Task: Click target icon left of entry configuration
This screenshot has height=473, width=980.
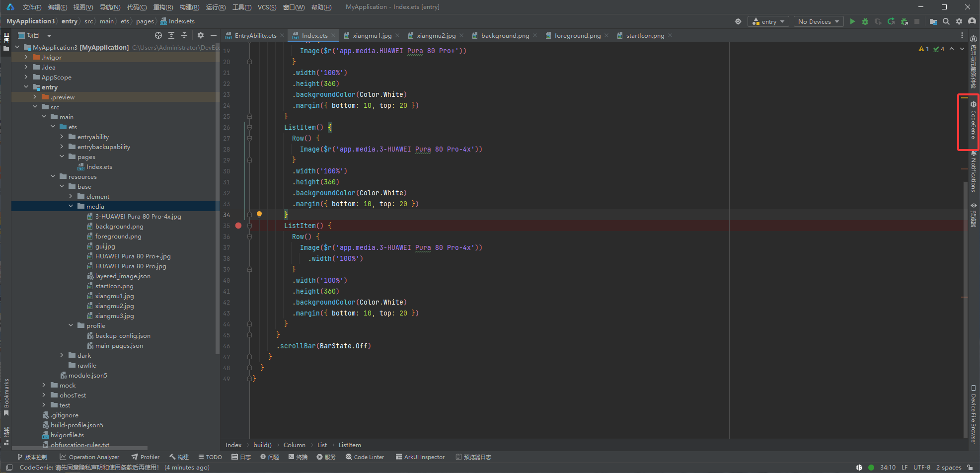Action: [738, 21]
